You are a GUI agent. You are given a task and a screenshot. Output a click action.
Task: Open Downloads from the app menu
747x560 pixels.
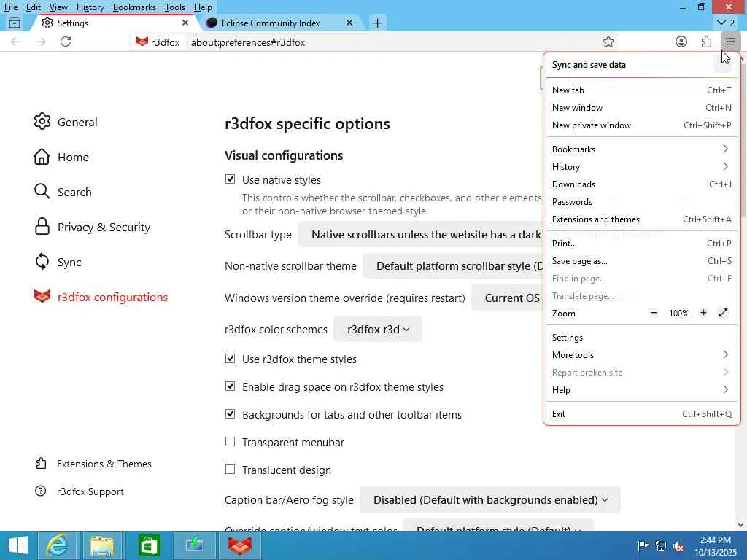point(640,184)
